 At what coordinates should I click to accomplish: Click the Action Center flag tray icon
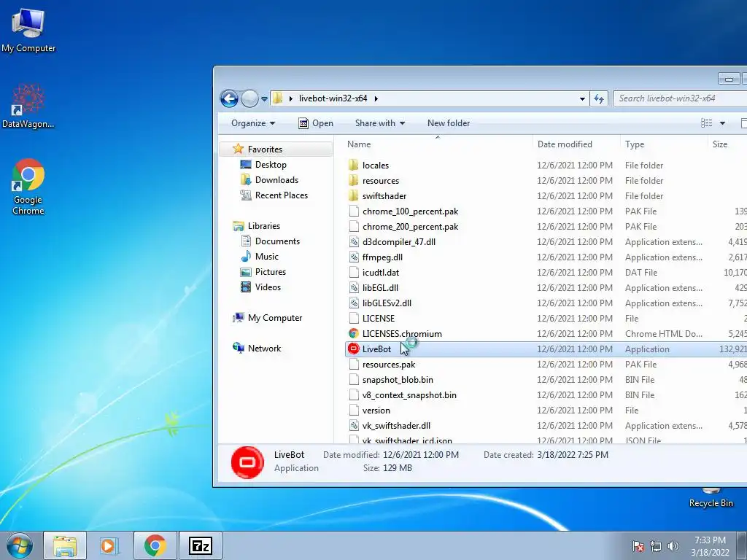[x=638, y=546]
